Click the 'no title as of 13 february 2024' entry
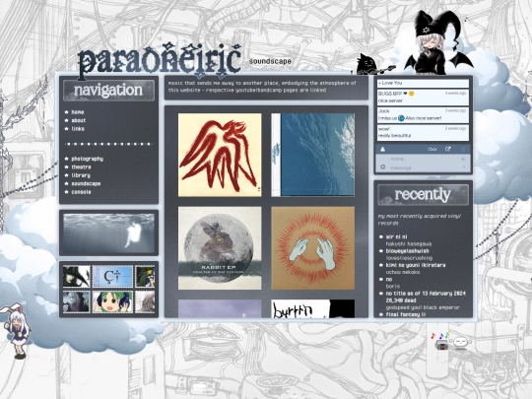Image resolution: width=532 pixels, height=399 pixels. (426, 297)
